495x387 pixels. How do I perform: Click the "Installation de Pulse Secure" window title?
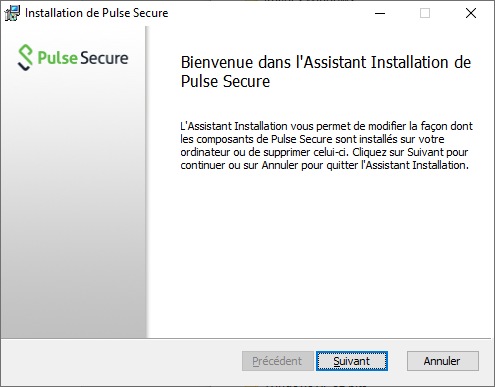click(97, 13)
